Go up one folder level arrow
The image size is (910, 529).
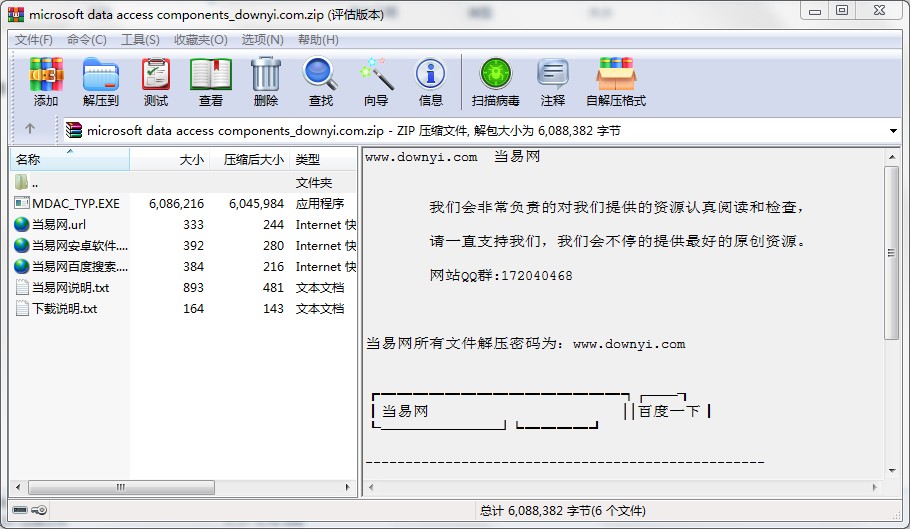click(30, 129)
